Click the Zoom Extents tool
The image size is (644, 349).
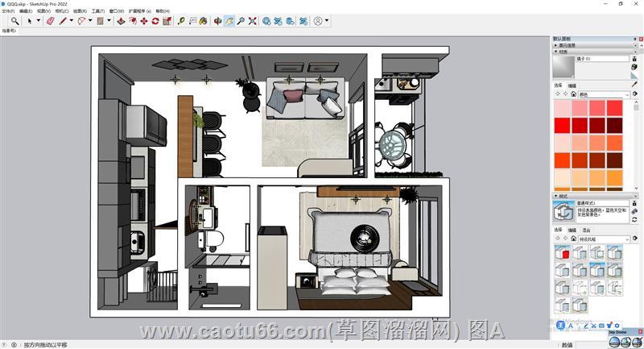[253, 21]
